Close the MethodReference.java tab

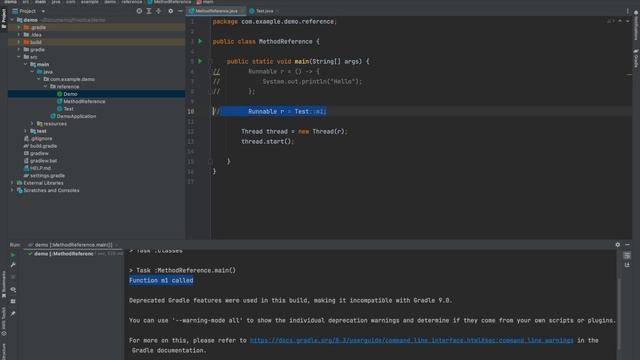click(x=243, y=11)
